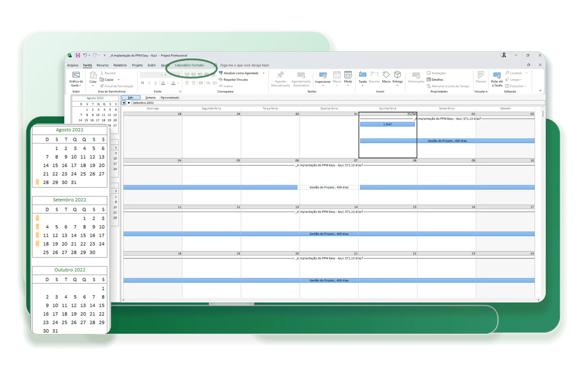Open the font name combo box
Image resolution: width=588 pixels, height=368 pixels.
pos(151,75)
